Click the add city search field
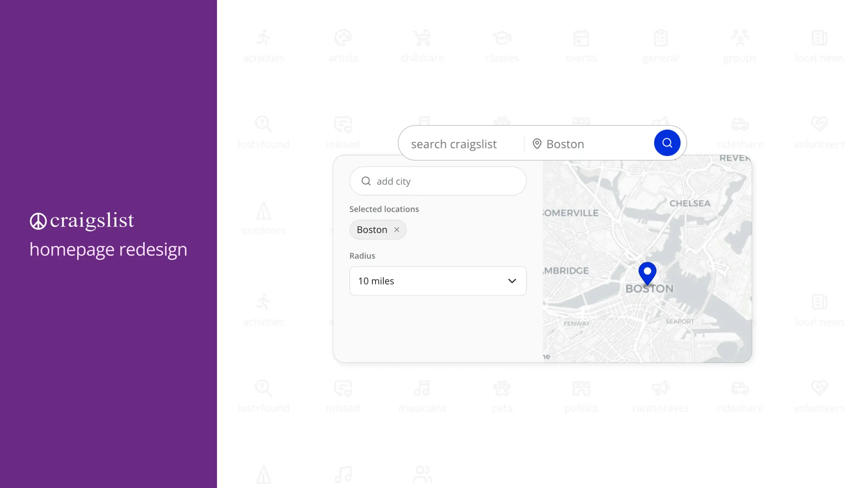868x488 pixels. point(438,181)
